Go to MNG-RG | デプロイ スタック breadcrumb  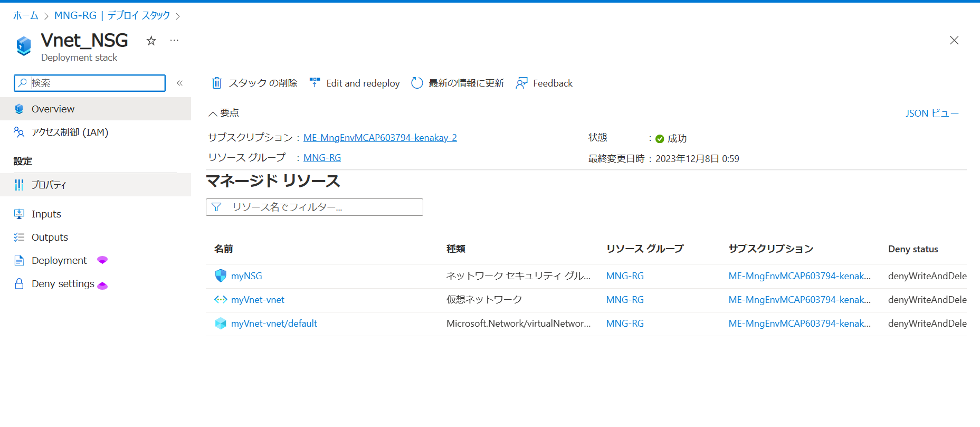112,16
